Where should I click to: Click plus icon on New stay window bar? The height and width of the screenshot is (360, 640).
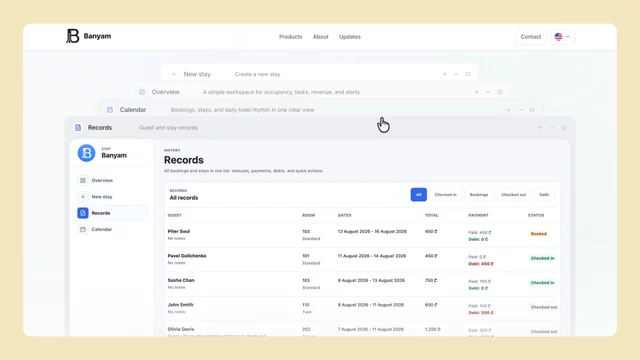pyautogui.click(x=444, y=74)
